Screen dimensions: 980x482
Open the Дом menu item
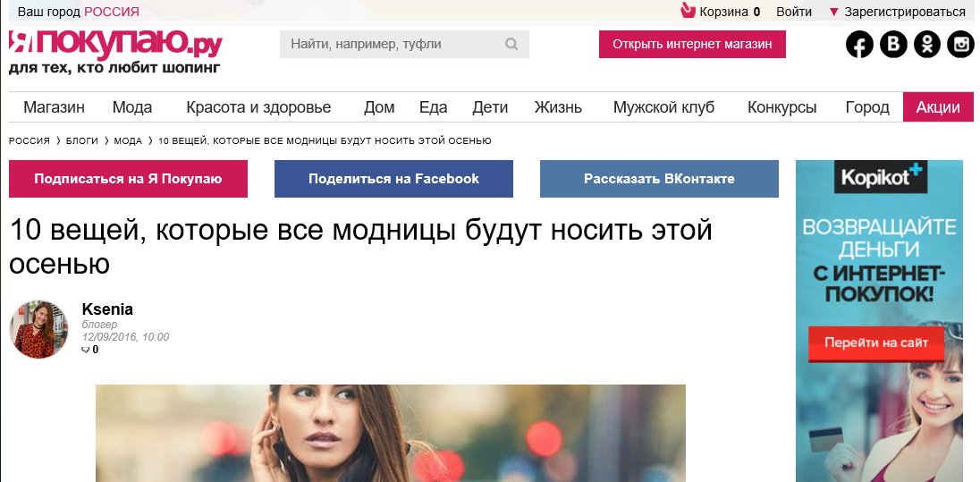[x=379, y=107]
